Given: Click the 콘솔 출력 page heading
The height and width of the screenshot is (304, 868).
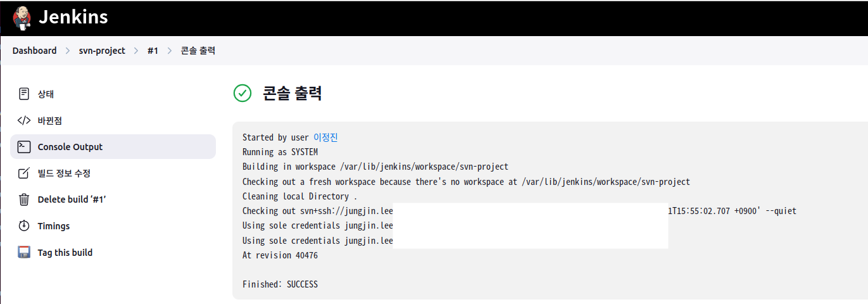Looking at the screenshot, I should click(x=292, y=93).
